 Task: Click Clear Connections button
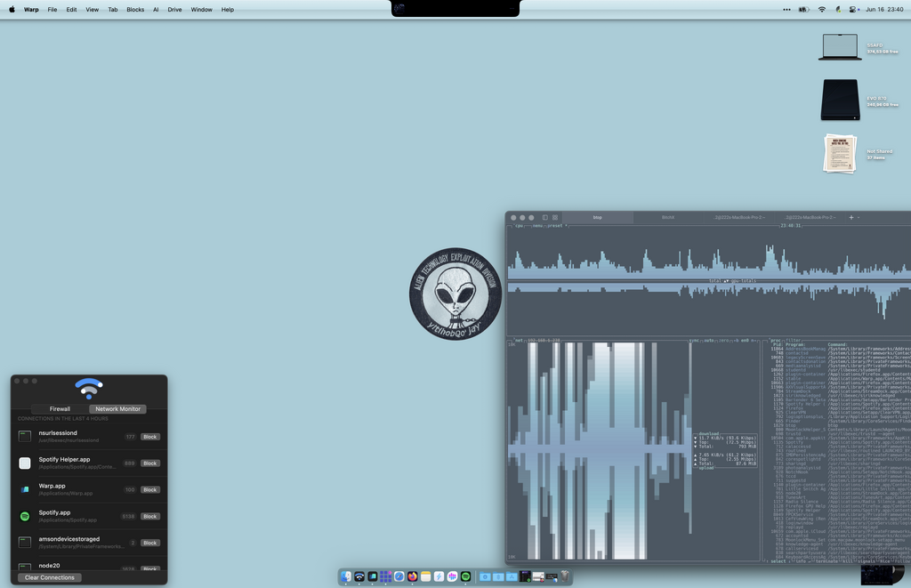(x=50, y=577)
